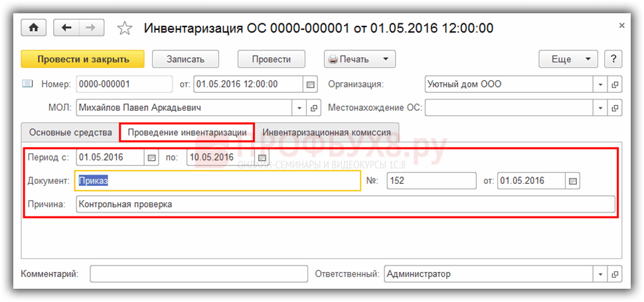Focus the Комментарий field
Image resolution: width=644 pixels, height=302 pixels.
click(x=199, y=274)
